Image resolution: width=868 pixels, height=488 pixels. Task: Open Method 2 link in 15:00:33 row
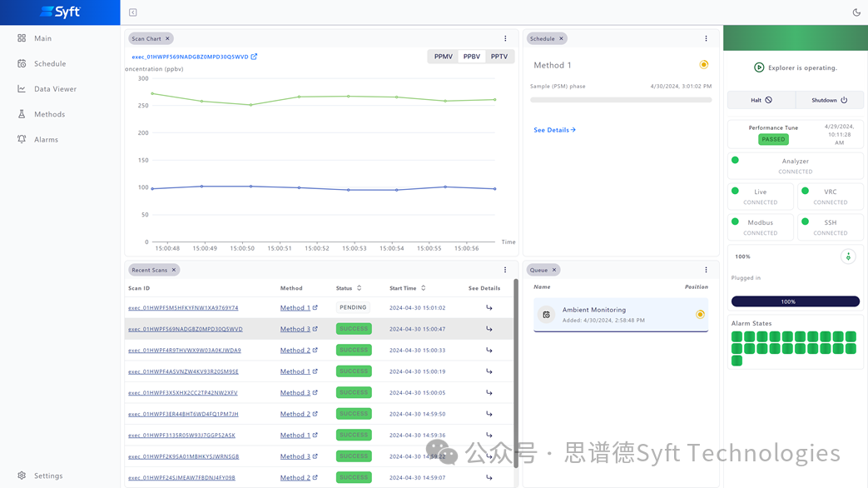pos(299,350)
